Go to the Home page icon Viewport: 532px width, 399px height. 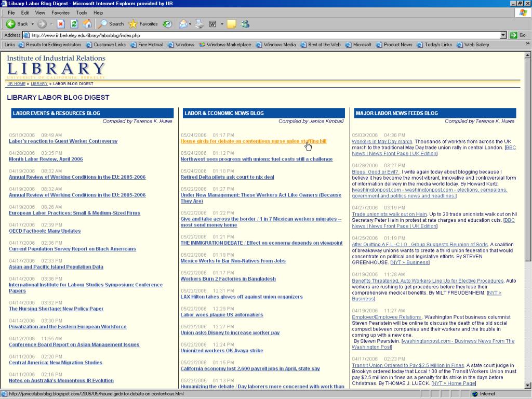tap(87, 24)
